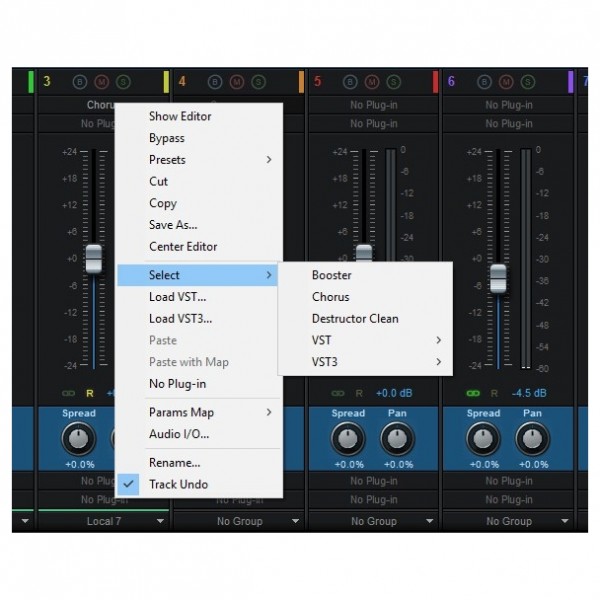Image resolution: width=600 pixels, height=600 pixels.
Task: Mute track 3 with M button
Action: click(x=102, y=82)
